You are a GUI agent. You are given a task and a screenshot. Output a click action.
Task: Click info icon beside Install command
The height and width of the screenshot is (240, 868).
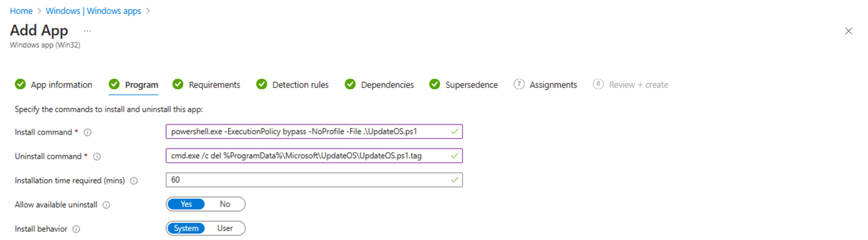coord(88,132)
